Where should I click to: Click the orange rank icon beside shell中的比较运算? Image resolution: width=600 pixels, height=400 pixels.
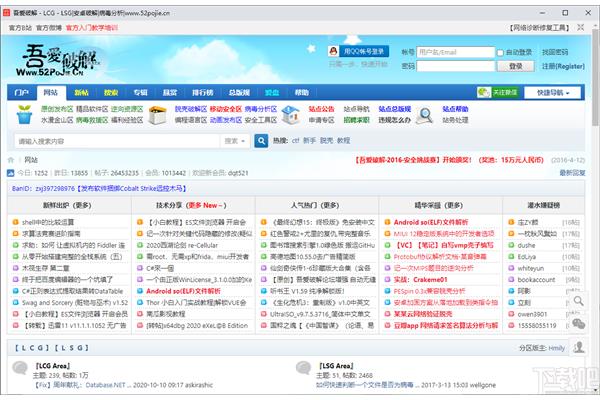click(16, 222)
